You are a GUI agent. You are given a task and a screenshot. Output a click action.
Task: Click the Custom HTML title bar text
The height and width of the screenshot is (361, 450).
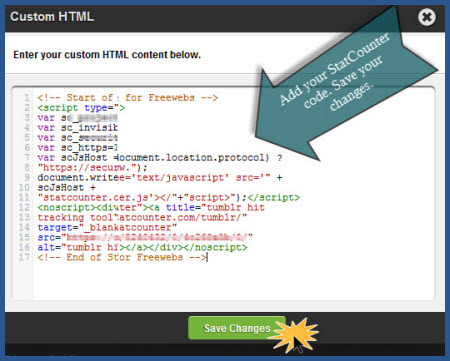52,17
